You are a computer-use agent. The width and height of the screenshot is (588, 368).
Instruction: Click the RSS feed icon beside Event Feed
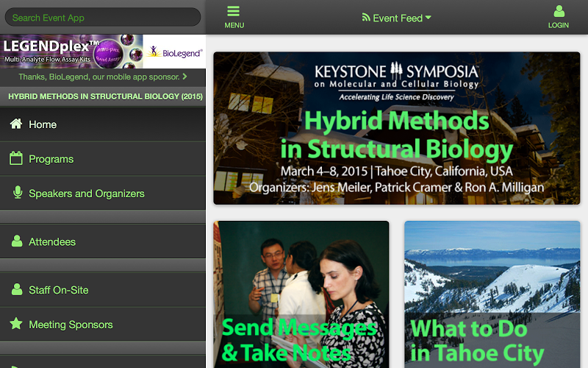tap(365, 17)
